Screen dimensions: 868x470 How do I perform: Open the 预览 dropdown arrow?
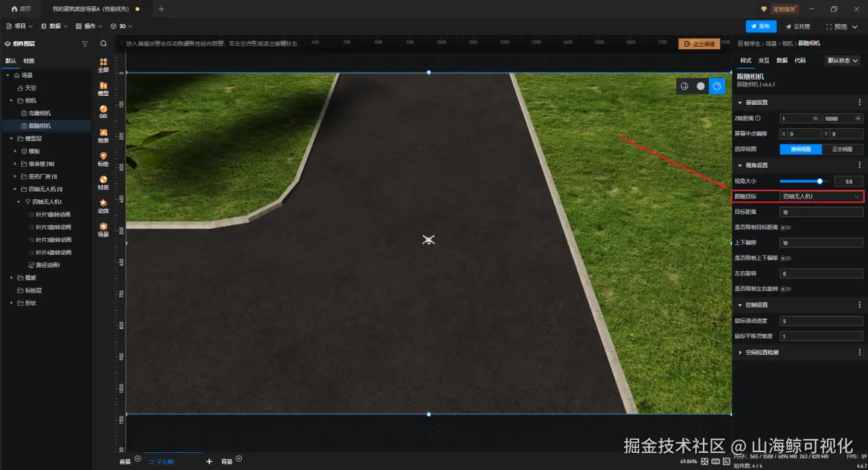tap(854, 27)
